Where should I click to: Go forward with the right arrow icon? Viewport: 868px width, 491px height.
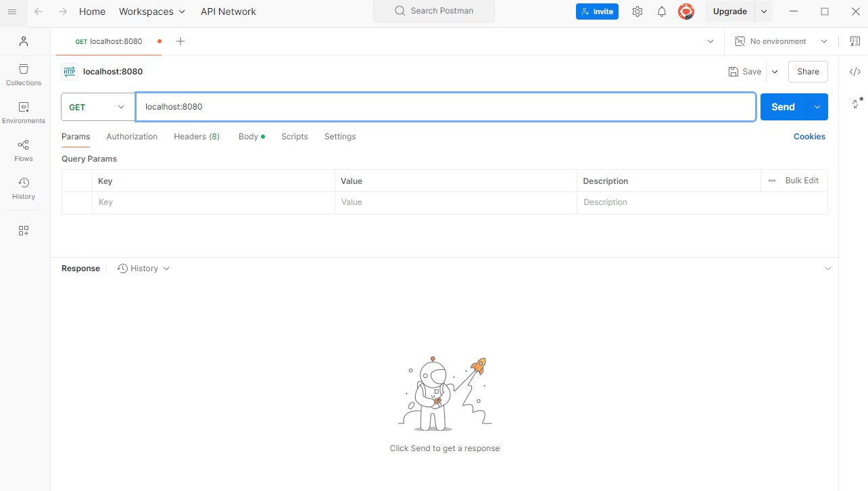click(63, 11)
